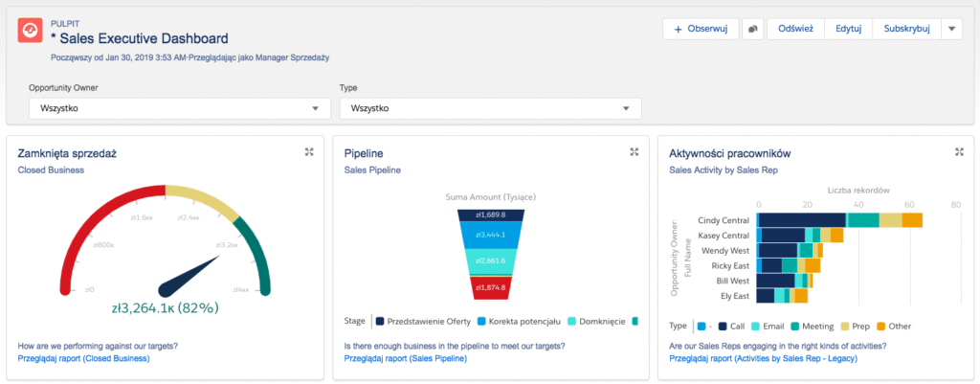Expand the Pipeline chart panel
980x384 pixels.
tap(634, 152)
